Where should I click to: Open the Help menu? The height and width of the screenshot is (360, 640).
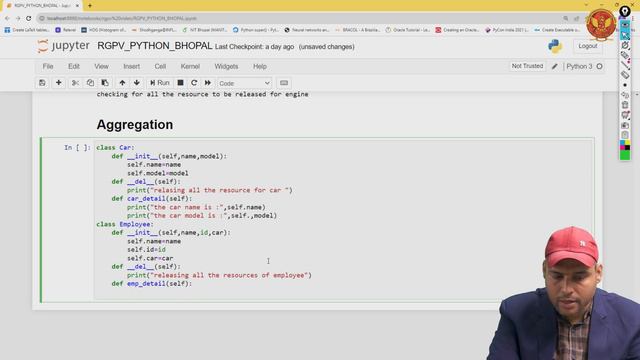pyautogui.click(x=260, y=66)
